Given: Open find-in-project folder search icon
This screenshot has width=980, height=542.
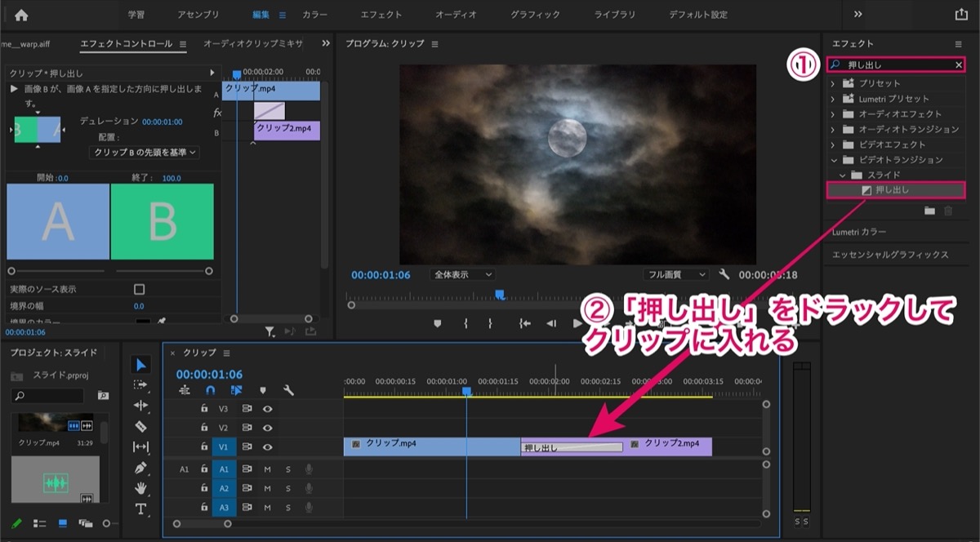Looking at the screenshot, I should coord(104,395).
